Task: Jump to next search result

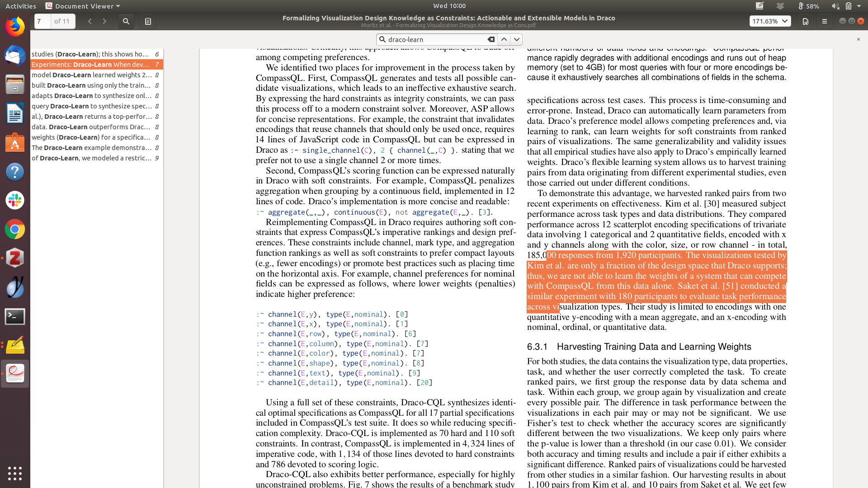Action: [517, 39]
